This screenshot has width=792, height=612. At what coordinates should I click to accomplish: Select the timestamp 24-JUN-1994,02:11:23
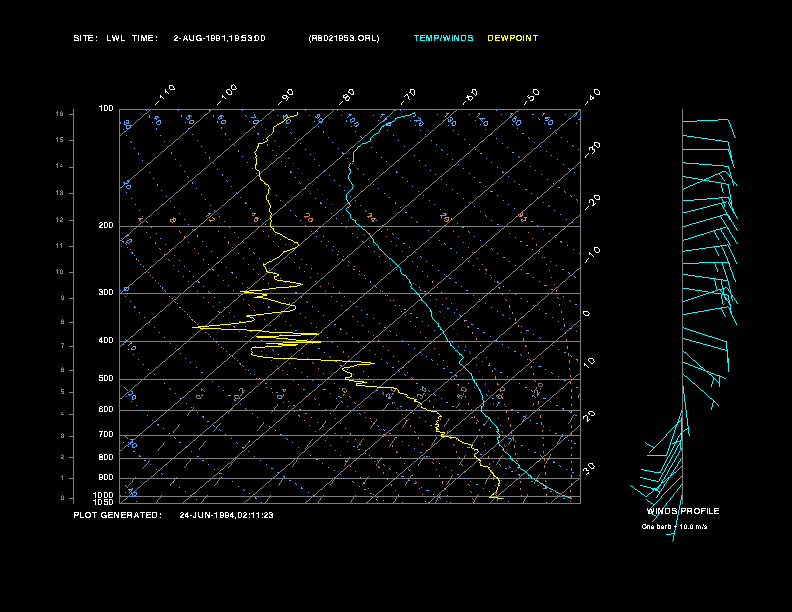[226, 515]
